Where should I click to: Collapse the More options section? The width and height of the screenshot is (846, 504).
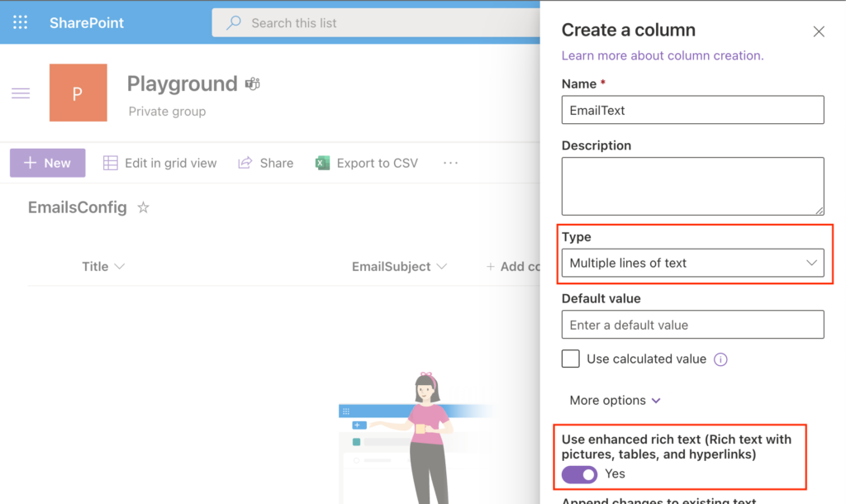tap(615, 401)
